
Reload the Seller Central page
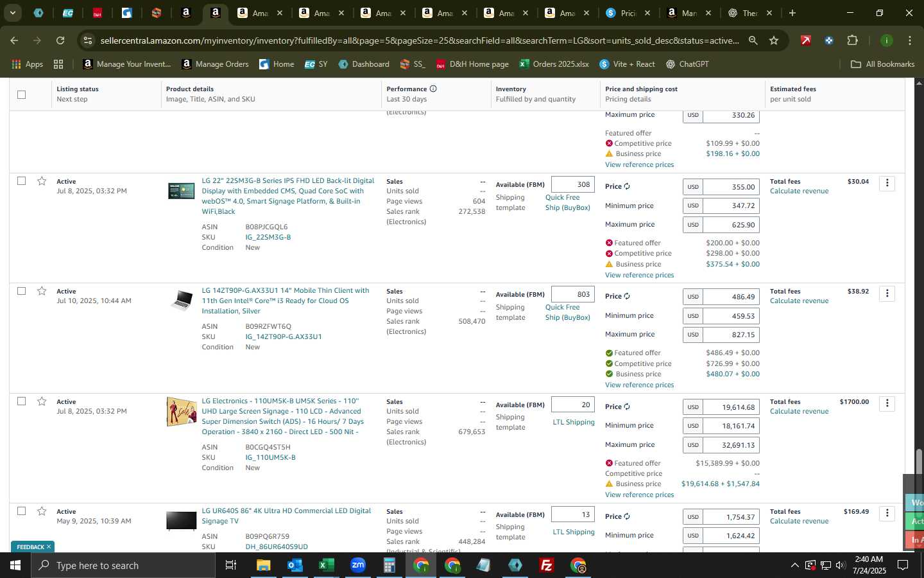point(60,40)
